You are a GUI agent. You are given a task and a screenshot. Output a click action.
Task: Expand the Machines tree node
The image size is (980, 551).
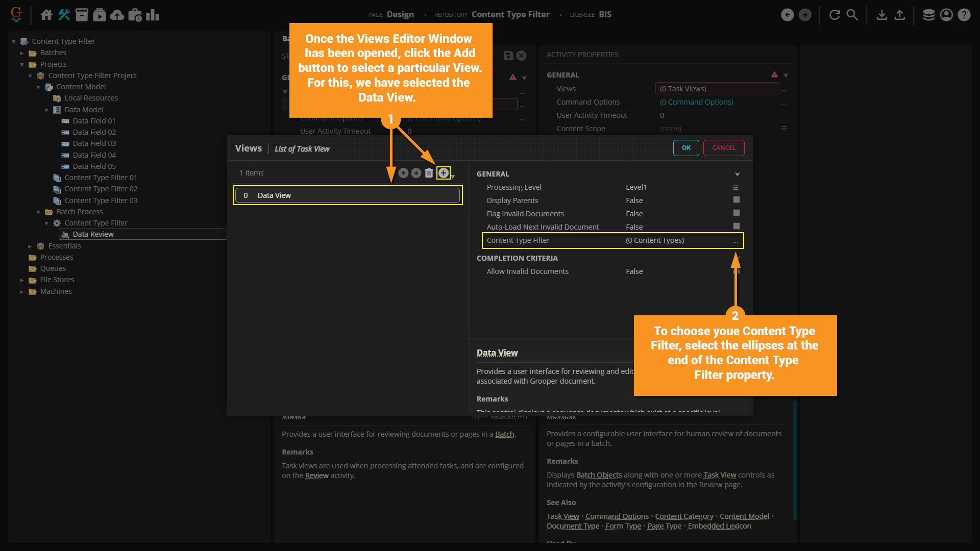(x=22, y=291)
